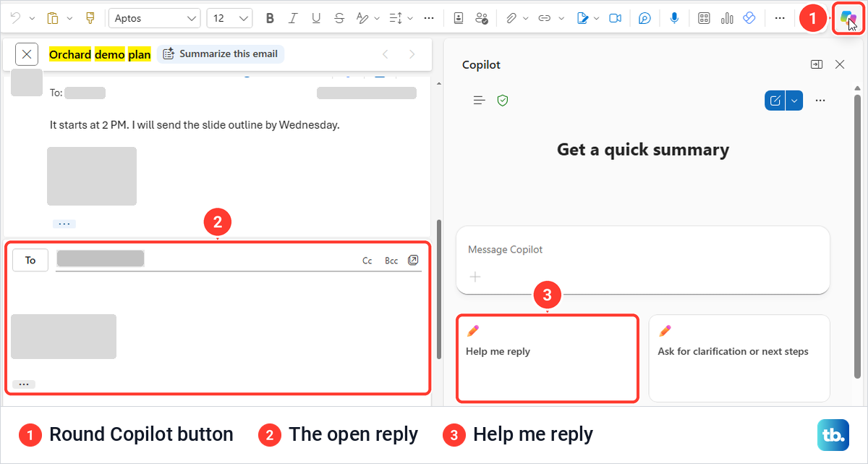Select Ask for clarification or next steps
This screenshot has width=868, height=464.
pyautogui.click(x=739, y=358)
